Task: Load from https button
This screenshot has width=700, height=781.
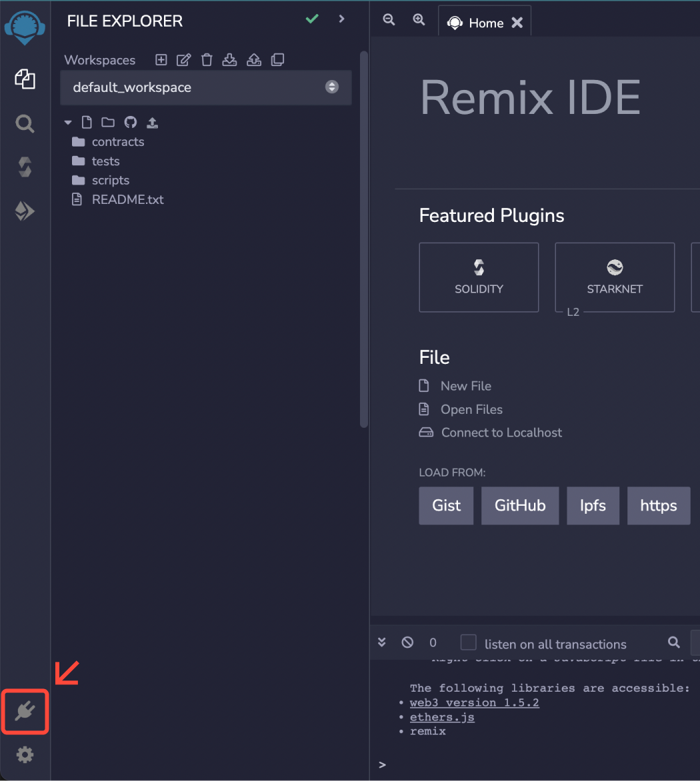Action: coord(659,506)
